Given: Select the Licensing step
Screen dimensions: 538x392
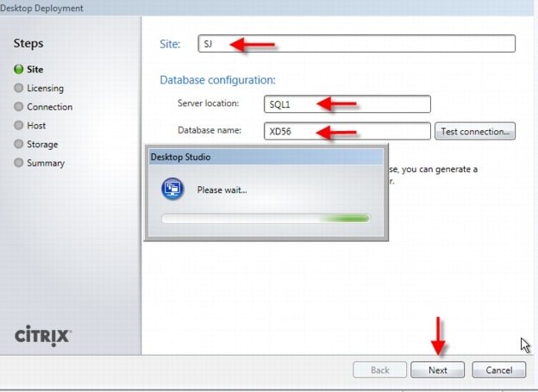Looking at the screenshot, I should (x=46, y=88).
